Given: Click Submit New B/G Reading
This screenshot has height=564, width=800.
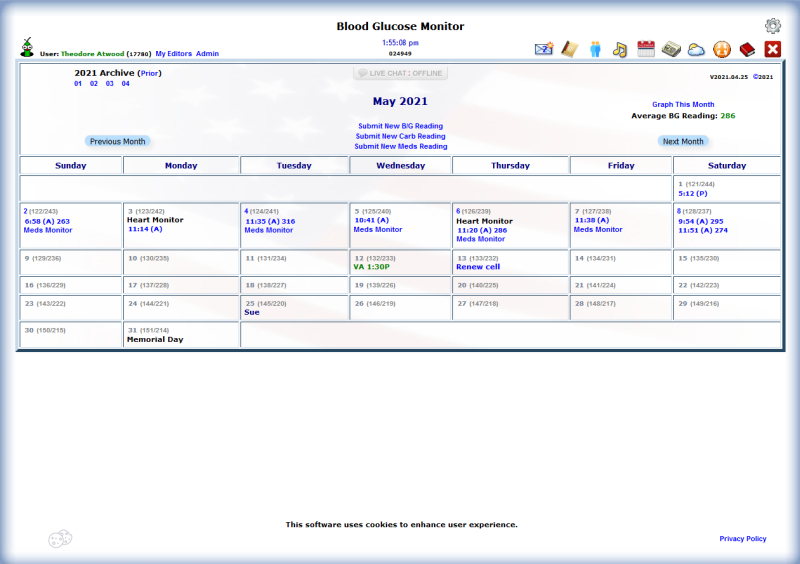Looking at the screenshot, I should pos(401,126).
